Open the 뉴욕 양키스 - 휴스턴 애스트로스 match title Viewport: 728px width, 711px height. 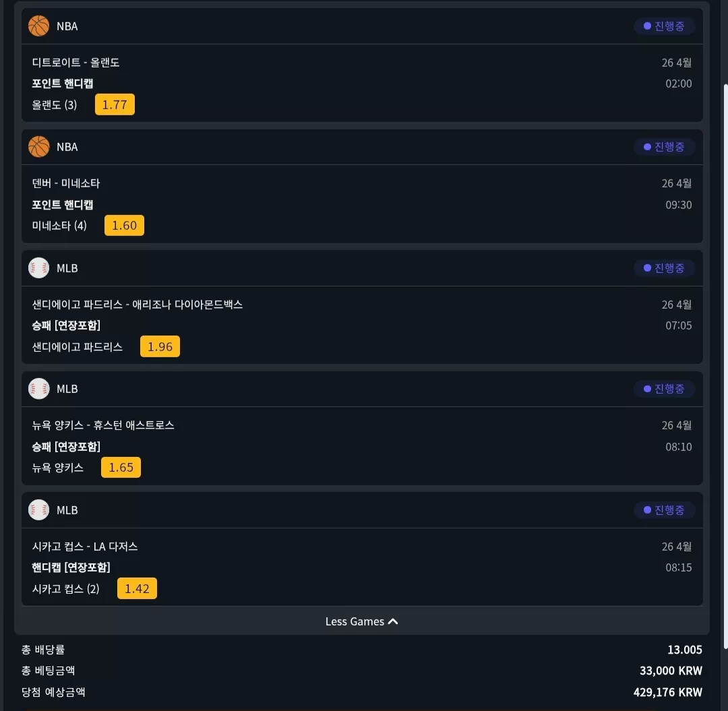tap(103, 425)
